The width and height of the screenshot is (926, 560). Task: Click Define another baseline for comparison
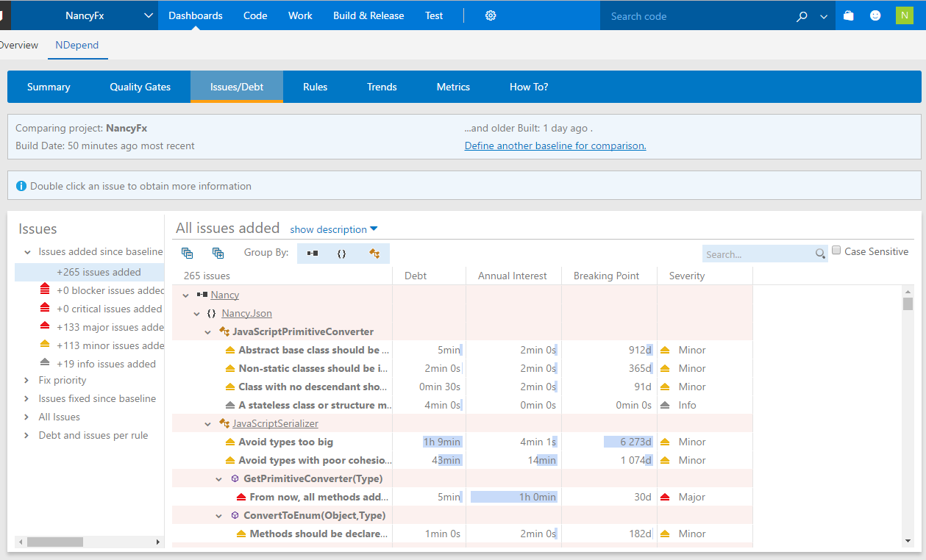555,146
